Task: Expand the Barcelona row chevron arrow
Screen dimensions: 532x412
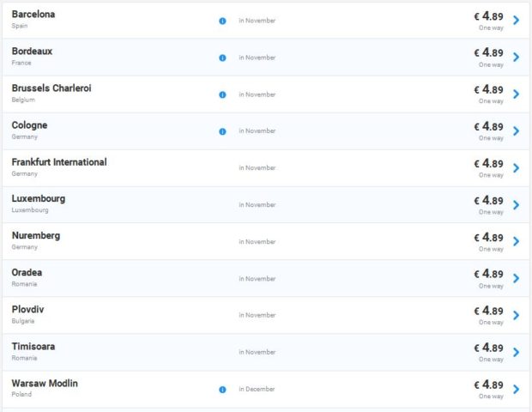Action: coord(516,21)
